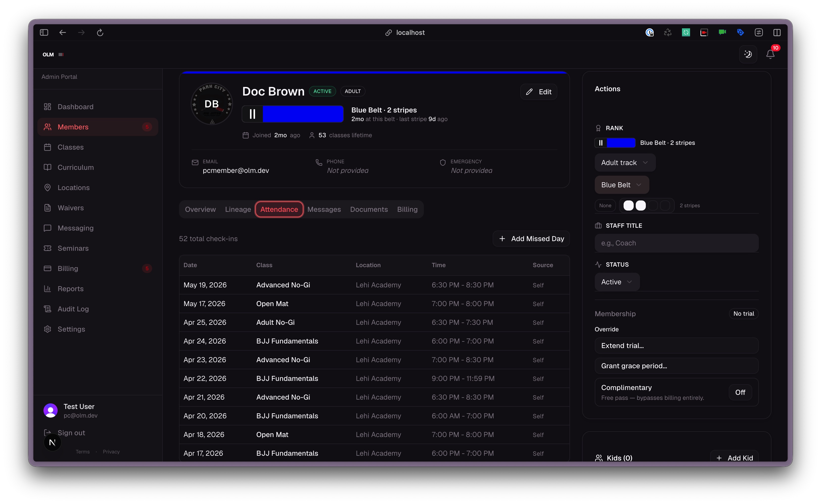Click the Test User avatar
This screenshot has height=504, width=821.
[51, 410]
